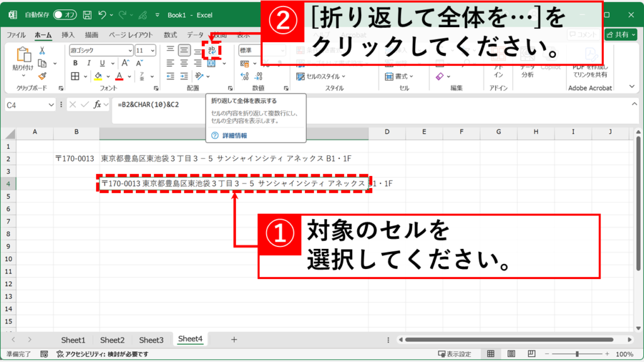Apply the red font color A swatch
The width and height of the screenshot is (644, 362).
119,76
